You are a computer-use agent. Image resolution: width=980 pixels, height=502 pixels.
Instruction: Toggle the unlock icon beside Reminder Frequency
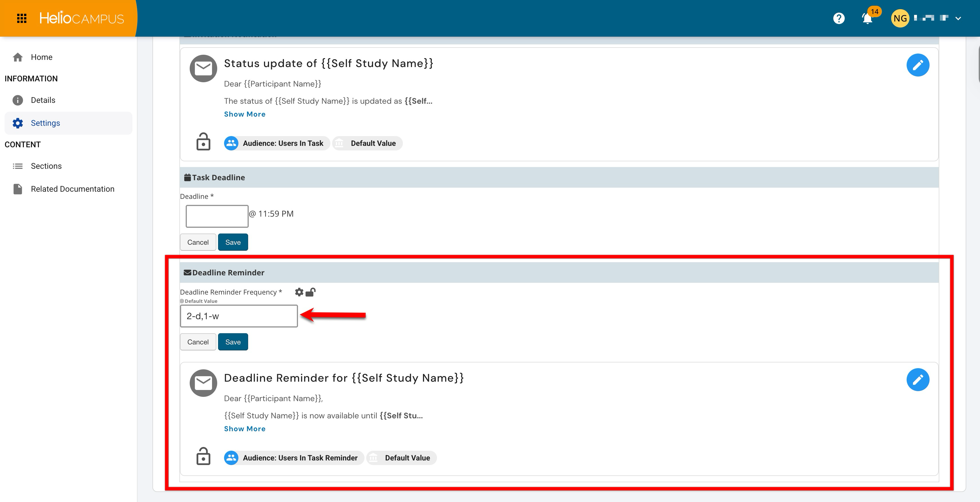(310, 292)
